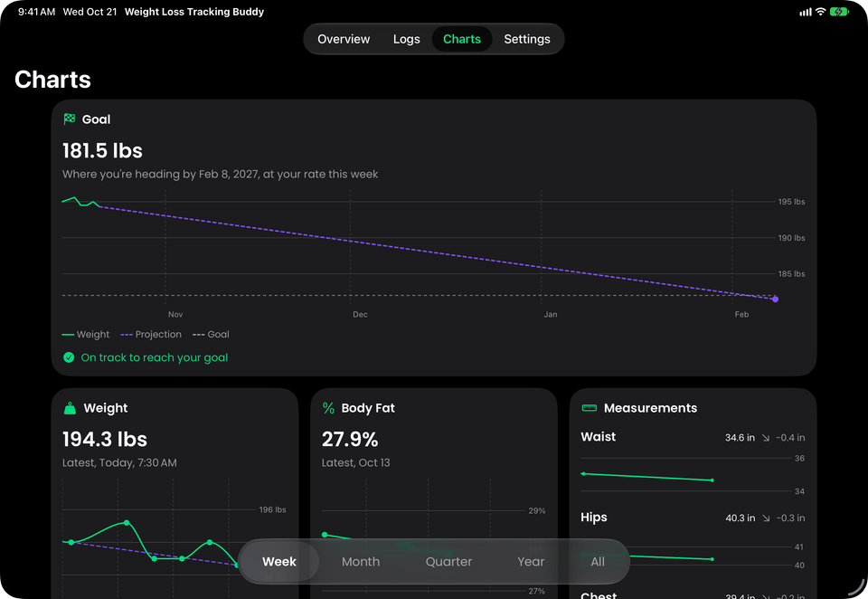Click the Wi-Fi status icon
The height and width of the screenshot is (599, 868).
point(821,12)
